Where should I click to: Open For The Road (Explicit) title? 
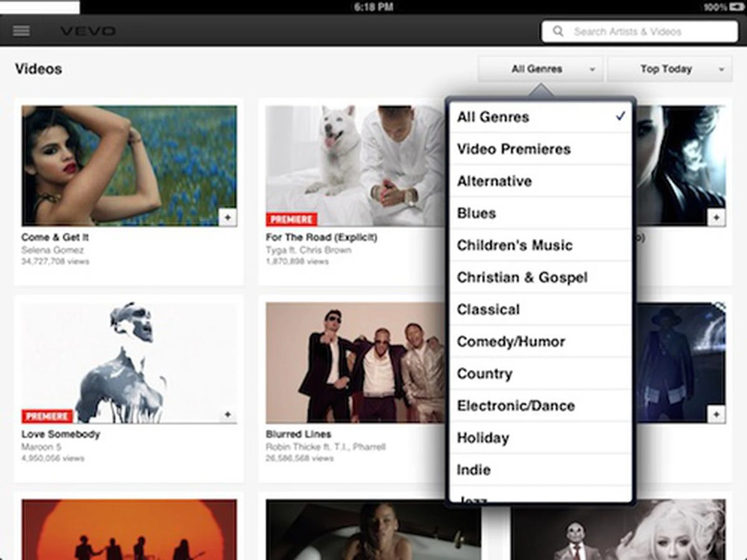point(321,237)
